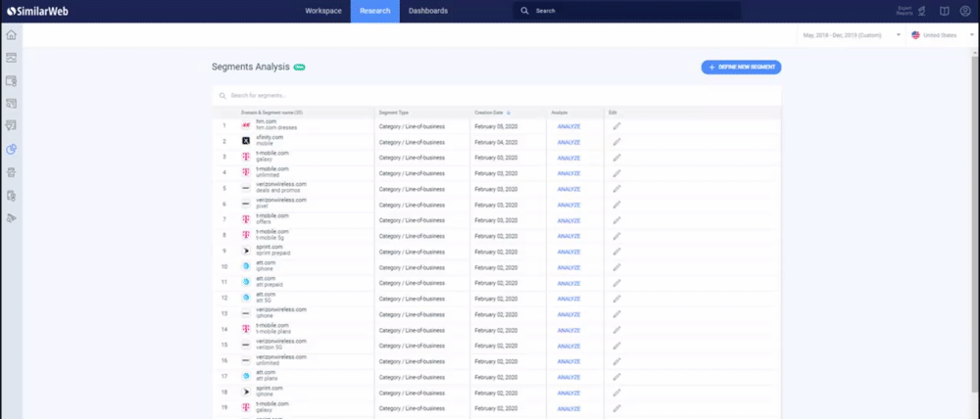980x419 pixels.
Task: Open the user profile icon
Action: [x=965, y=11]
